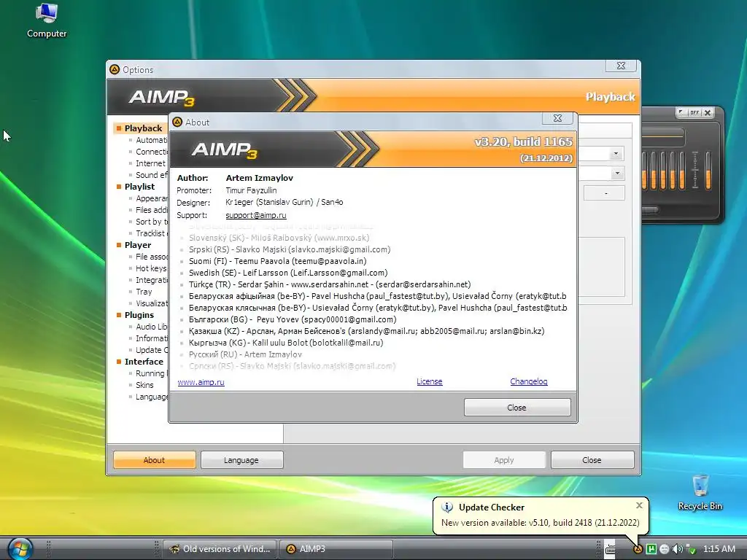Click the AIMP logo icon in About title bar
Image resolution: width=747 pixels, height=560 pixels.
click(x=177, y=122)
